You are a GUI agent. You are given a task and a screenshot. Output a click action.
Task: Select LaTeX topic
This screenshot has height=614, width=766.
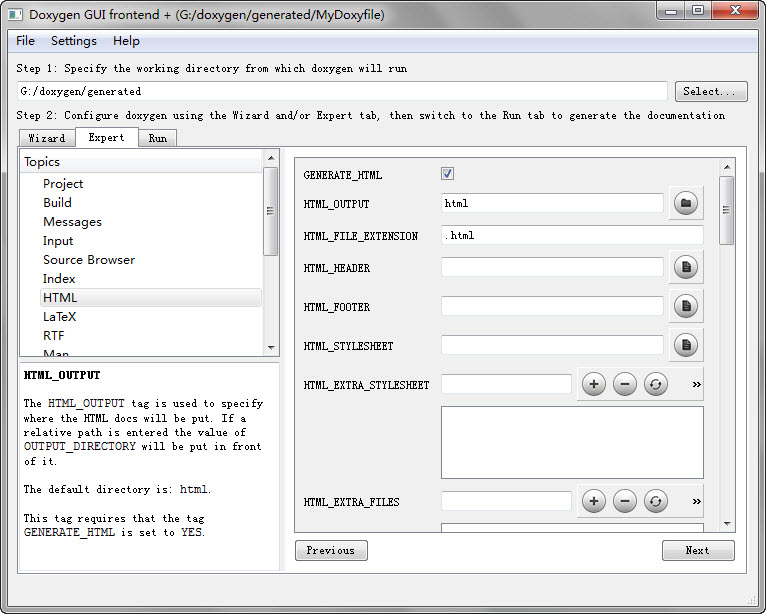(60, 317)
